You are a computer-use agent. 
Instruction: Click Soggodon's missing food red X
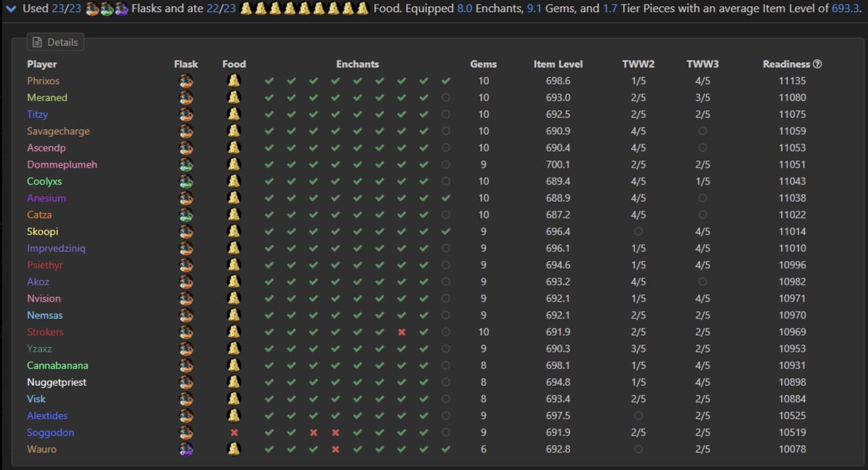(x=234, y=433)
